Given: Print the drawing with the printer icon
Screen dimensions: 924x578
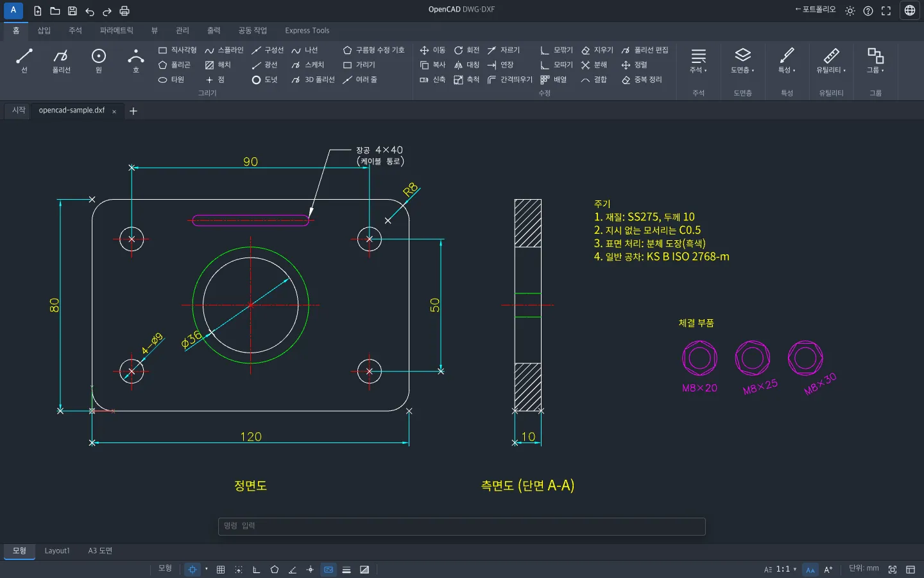Looking at the screenshot, I should (x=124, y=11).
